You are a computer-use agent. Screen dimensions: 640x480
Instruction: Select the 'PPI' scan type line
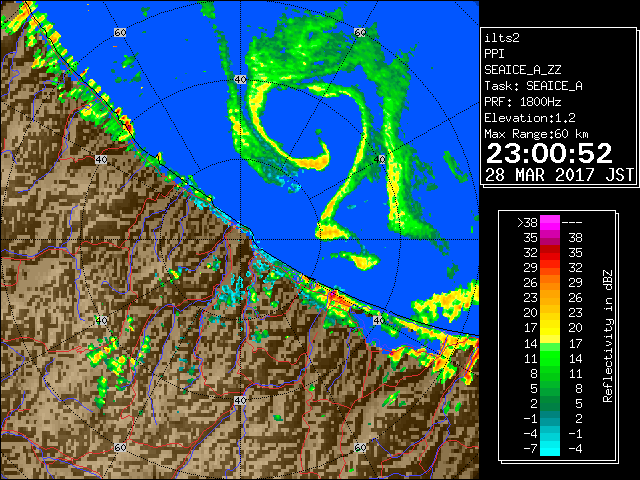tap(494, 54)
